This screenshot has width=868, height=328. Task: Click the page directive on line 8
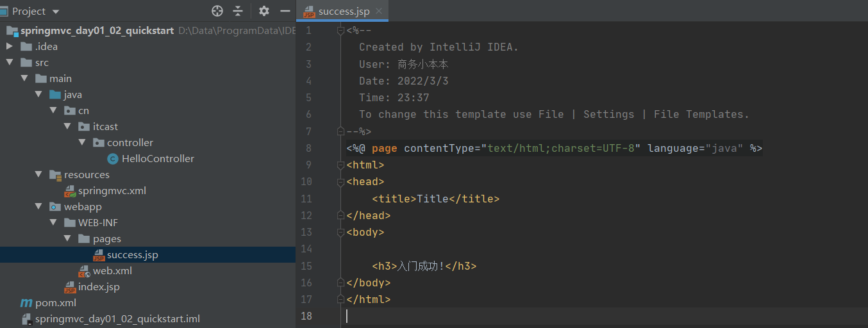tap(555, 148)
